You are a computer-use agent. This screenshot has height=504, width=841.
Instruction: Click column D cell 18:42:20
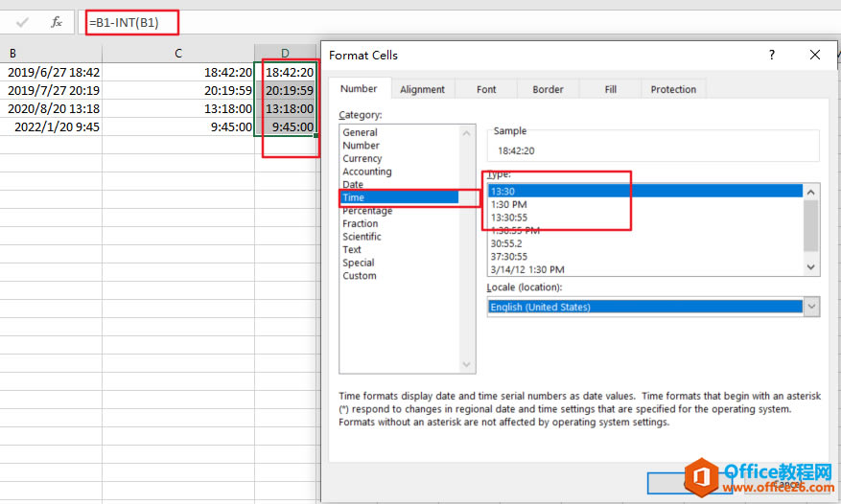pyautogui.click(x=286, y=73)
